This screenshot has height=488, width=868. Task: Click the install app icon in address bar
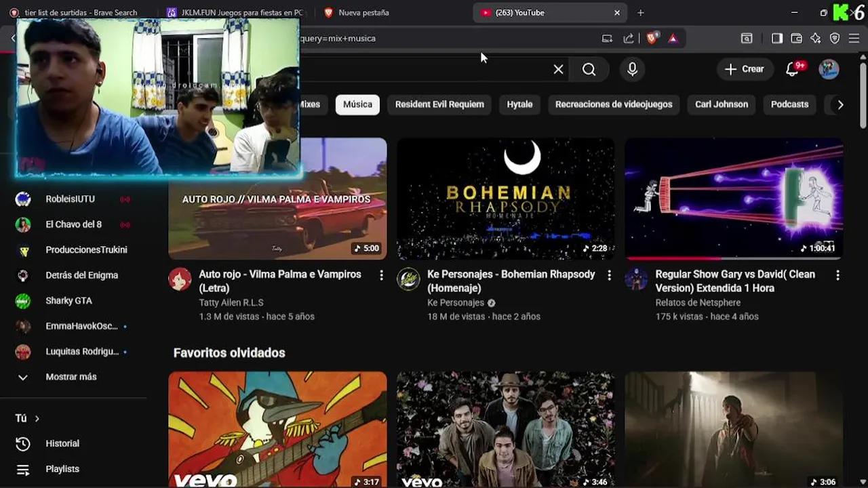(x=607, y=39)
